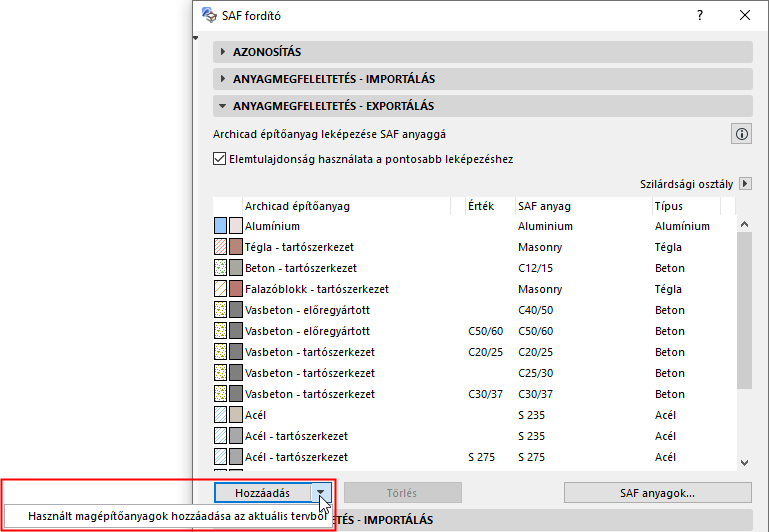This screenshot has width=769, height=532.
Task: Click the Törlés button
Action: [x=403, y=493]
